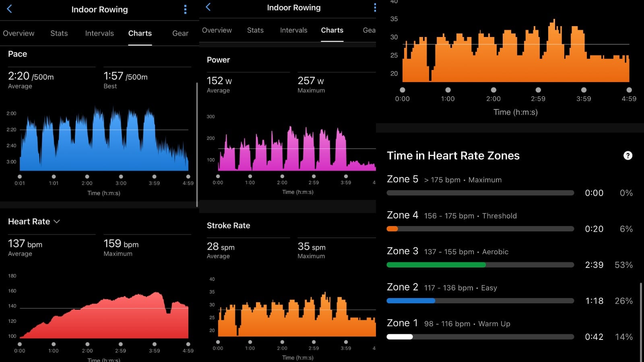Click the Zone 3 Aerobic green bar
Image resolution: width=644 pixels, height=362 pixels.
coord(436,265)
